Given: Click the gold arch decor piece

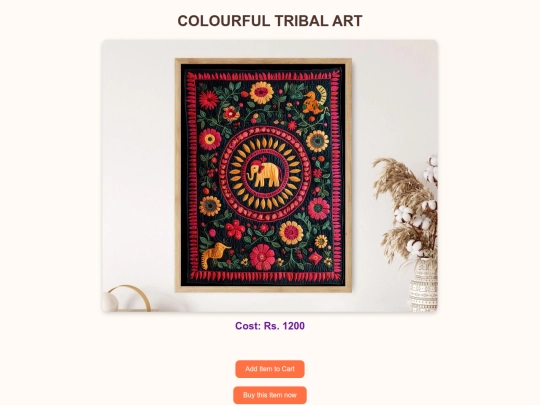Looking at the screenshot, I should coord(133,298).
